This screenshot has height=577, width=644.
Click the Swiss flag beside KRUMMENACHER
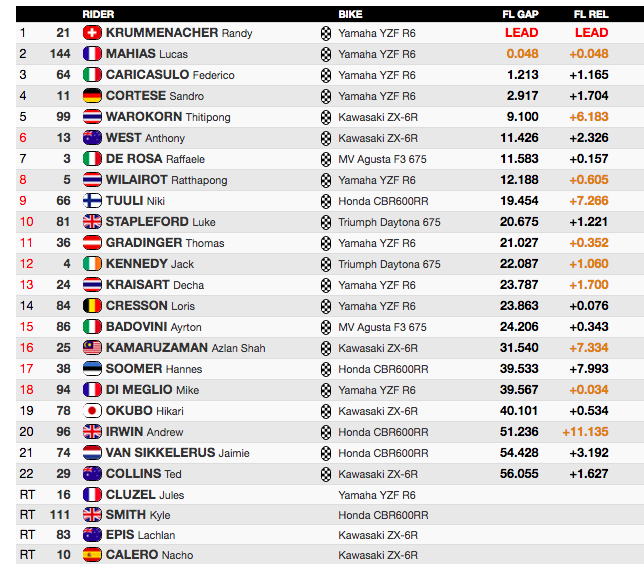tap(92, 32)
